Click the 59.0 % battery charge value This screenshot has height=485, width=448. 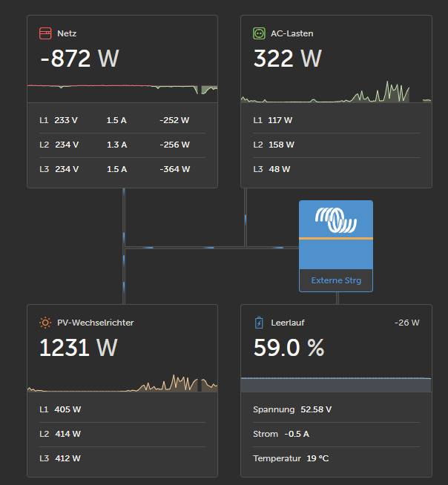(289, 348)
